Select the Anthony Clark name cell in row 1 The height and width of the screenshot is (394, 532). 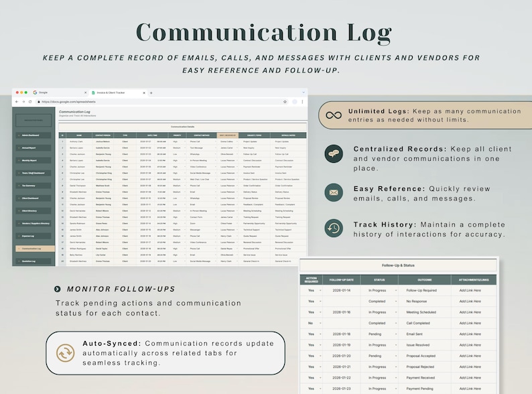78,141
